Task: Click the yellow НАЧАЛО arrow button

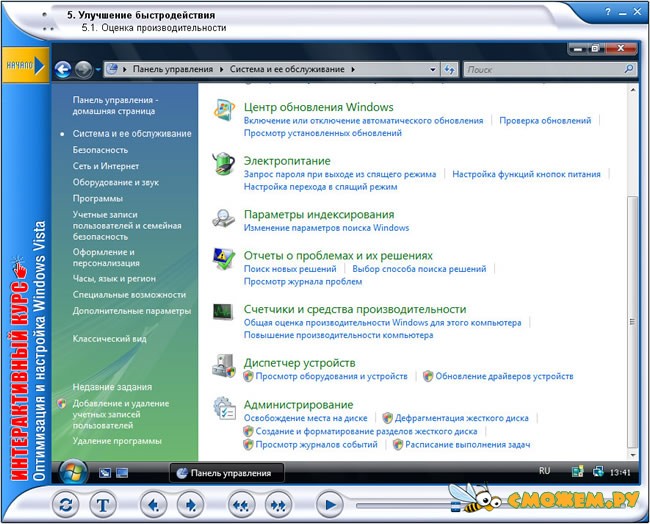Action: (x=25, y=65)
